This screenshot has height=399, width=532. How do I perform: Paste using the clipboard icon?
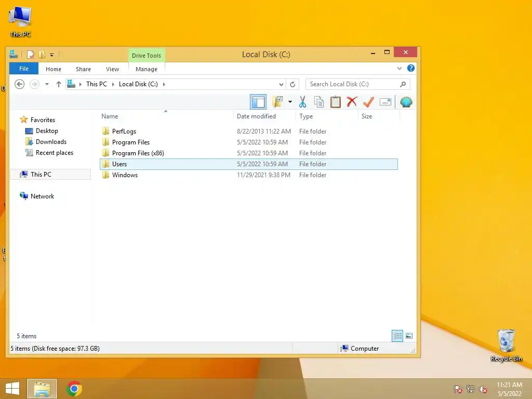point(335,102)
